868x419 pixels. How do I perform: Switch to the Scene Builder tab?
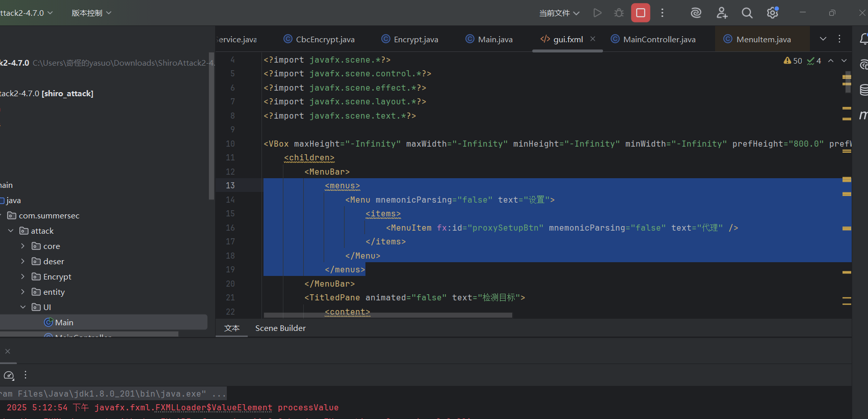280,328
